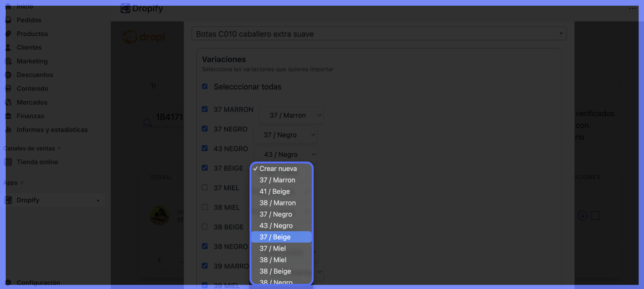This screenshot has height=289, width=644.
Task: Click the Pedidos sidebar icon
Action: (8, 20)
